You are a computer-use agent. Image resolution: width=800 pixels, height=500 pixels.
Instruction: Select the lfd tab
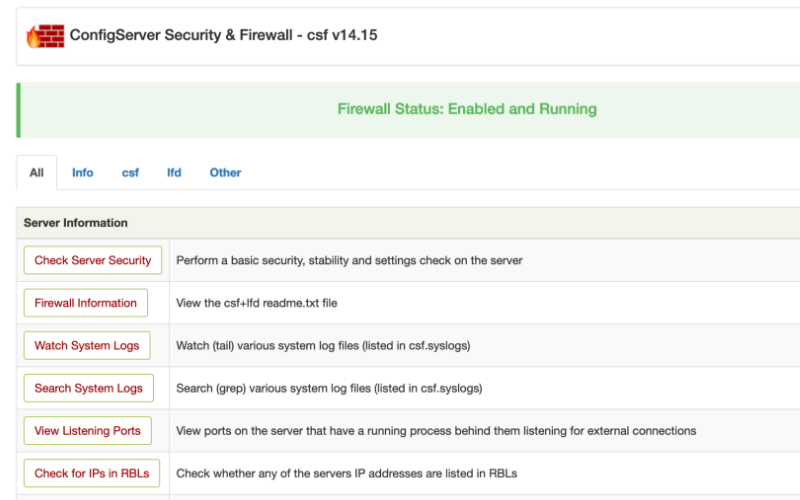pyautogui.click(x=174, y=173)
